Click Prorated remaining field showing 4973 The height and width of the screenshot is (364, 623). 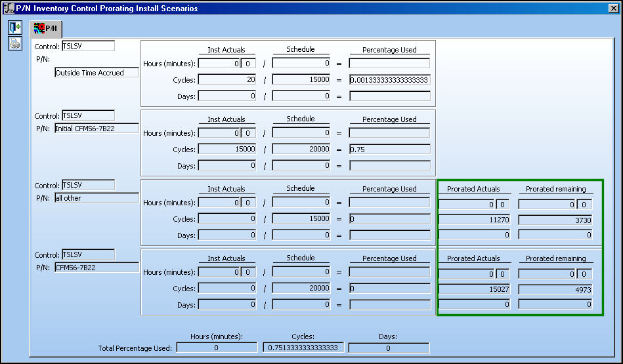click(555, 289)
